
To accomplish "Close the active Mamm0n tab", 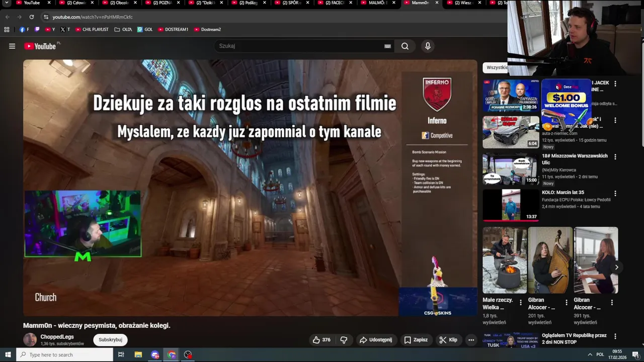I will 437,3.
